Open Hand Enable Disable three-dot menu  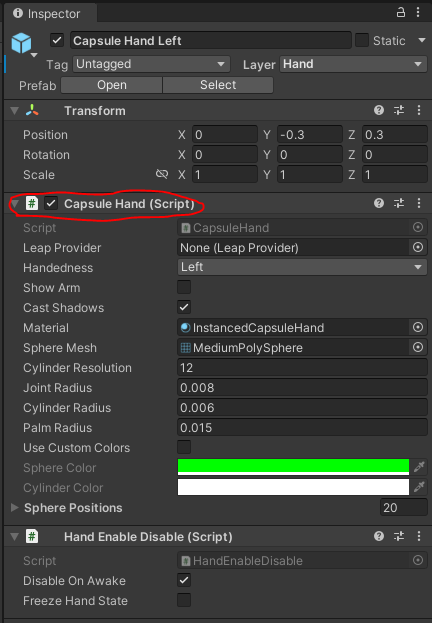coord(419,536)
